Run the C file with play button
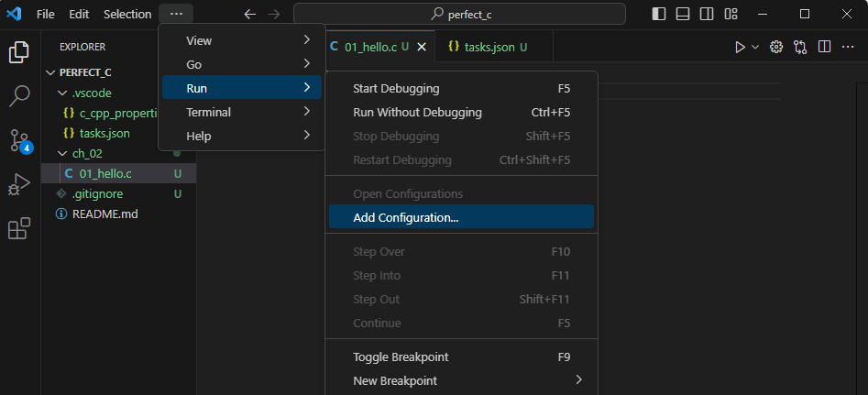This screenshot has width=868, height=395. click(740, 47)
